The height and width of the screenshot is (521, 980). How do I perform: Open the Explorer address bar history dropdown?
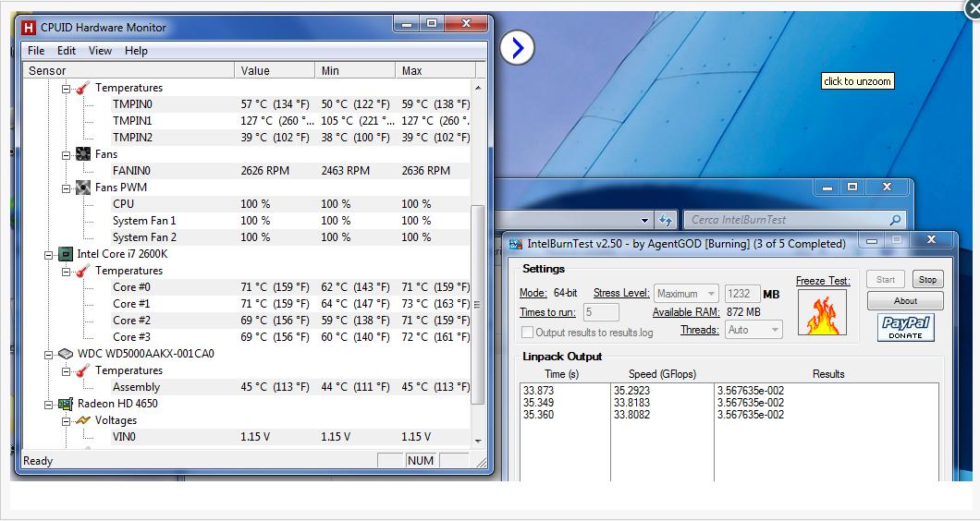click(x=645, y=221)
